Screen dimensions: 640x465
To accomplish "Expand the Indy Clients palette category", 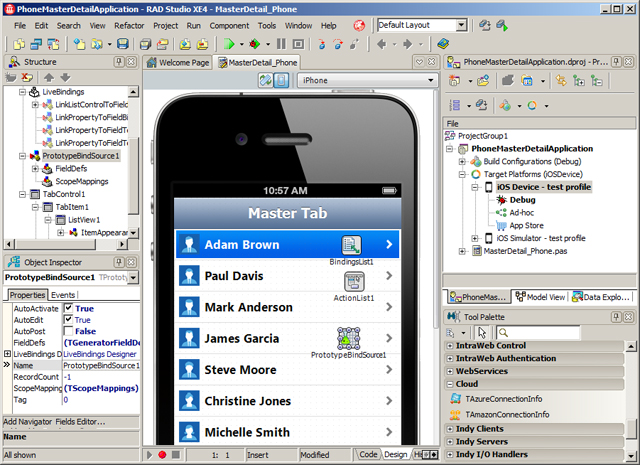I will point(450,429).
